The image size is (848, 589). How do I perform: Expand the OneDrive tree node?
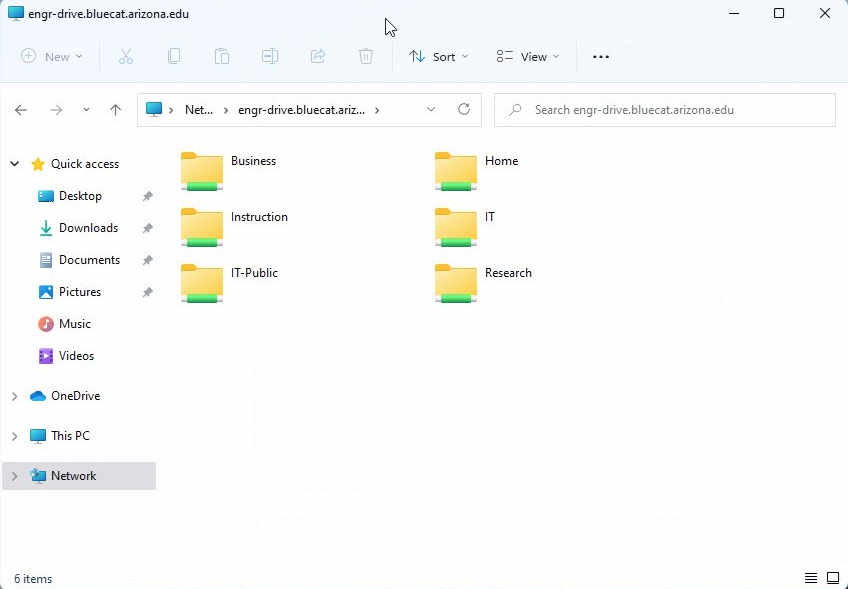tap(15, 396)
